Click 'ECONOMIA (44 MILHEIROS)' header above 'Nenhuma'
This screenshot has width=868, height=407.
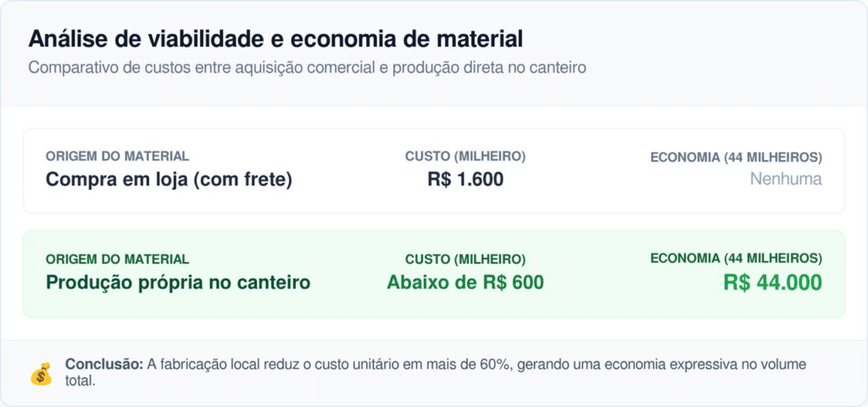pyautogui.click(x=736, y=157)
